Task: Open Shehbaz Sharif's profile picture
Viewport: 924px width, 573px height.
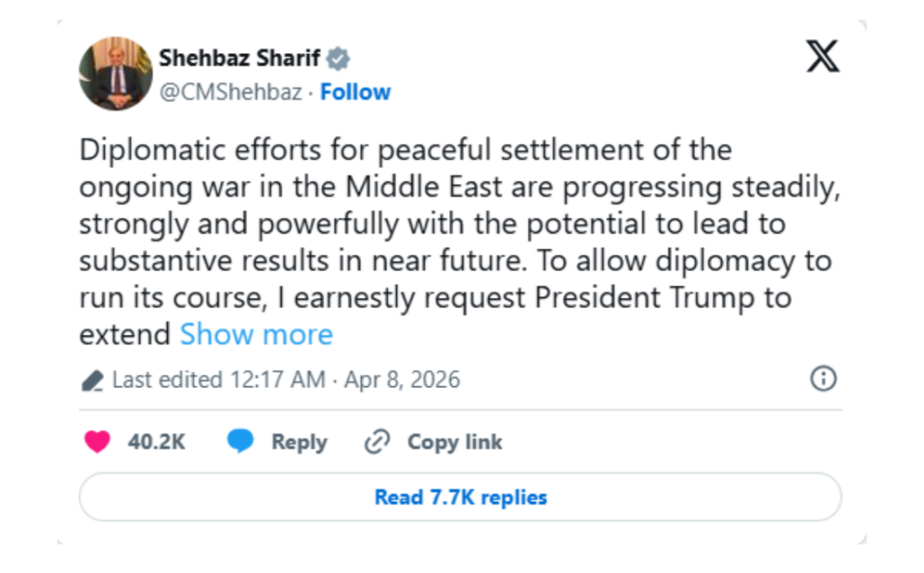Action: coord(115,74)
